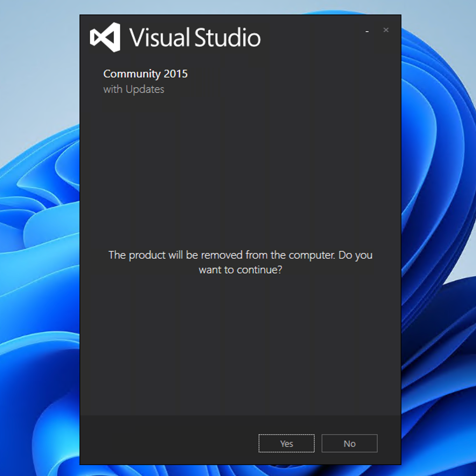
Task: Select the 'Community 2015' product text
Action: click(x=145, y=74)
